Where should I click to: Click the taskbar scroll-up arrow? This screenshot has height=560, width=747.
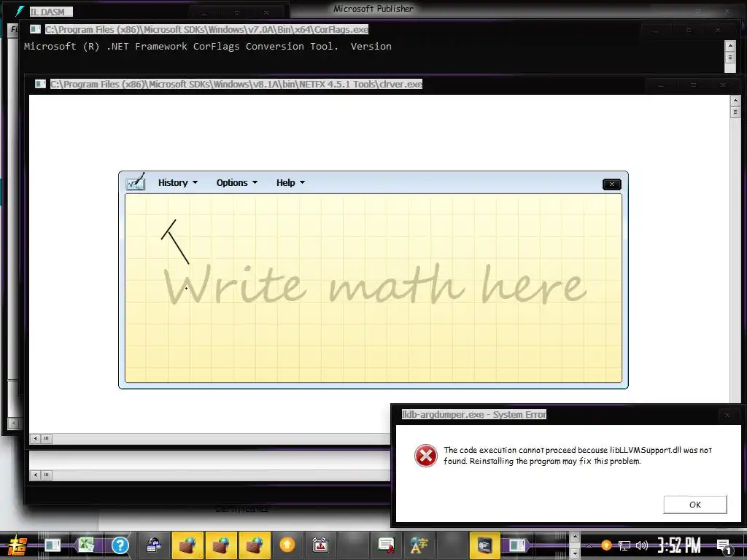[x=575, y=537]
